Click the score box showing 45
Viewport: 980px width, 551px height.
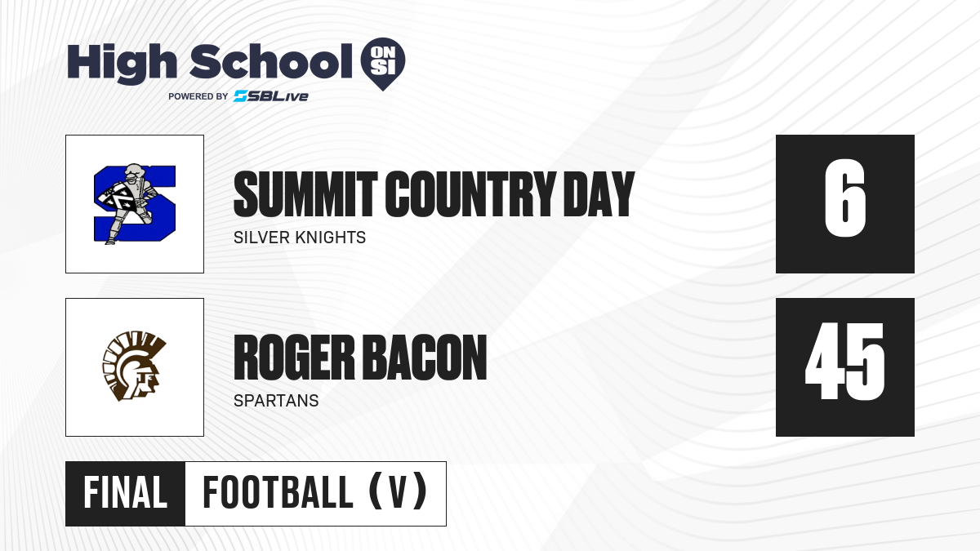(x=845, y=367)
